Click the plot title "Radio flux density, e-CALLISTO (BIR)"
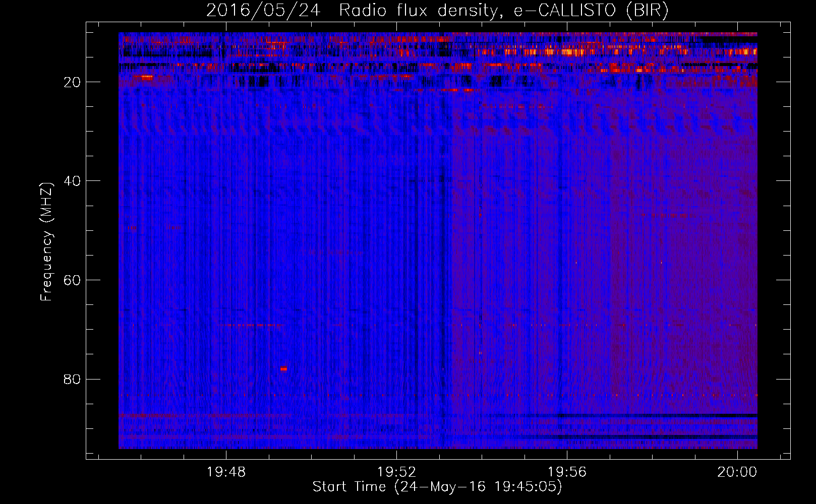The image size is (816, 504). (503, 11)
